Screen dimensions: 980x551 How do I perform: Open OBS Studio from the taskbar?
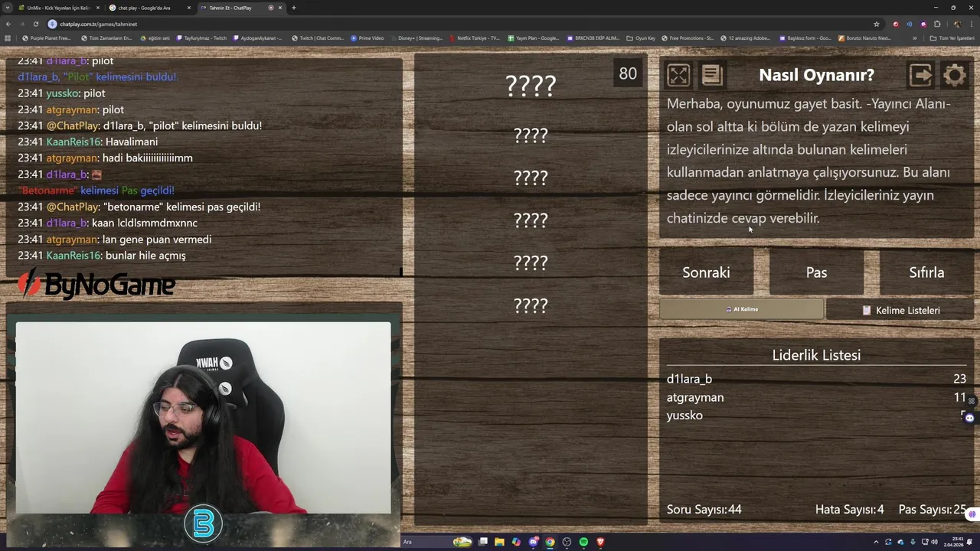(x=567, y=542)
